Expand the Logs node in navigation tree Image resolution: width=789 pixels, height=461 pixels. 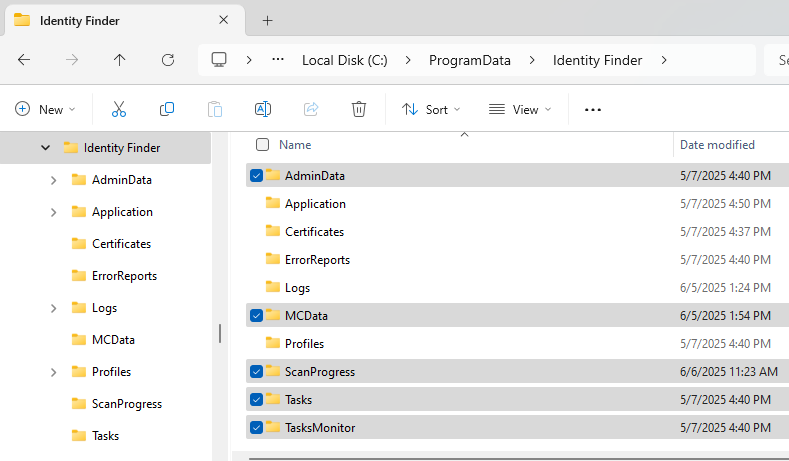click(53, 308)
